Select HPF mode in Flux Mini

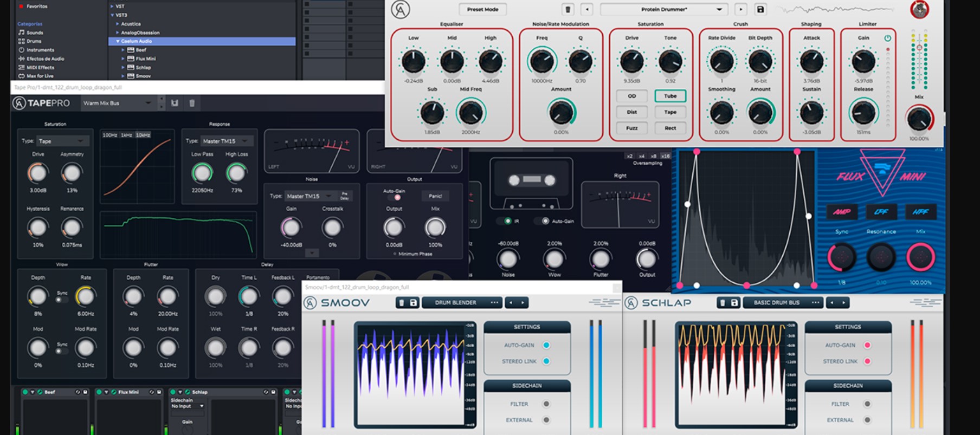tap(920, 212)
